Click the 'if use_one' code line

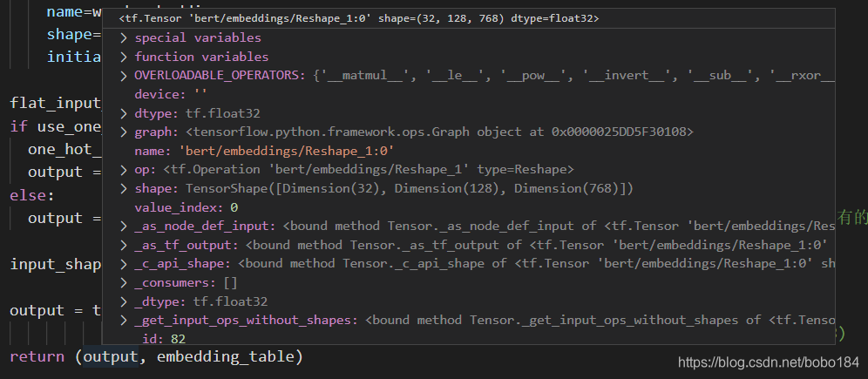(x=56, y=126)
